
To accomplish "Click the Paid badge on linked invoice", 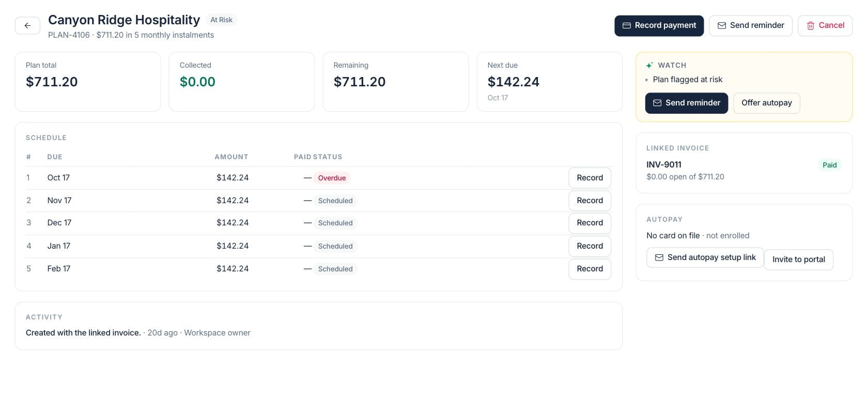I will [829, 165].
